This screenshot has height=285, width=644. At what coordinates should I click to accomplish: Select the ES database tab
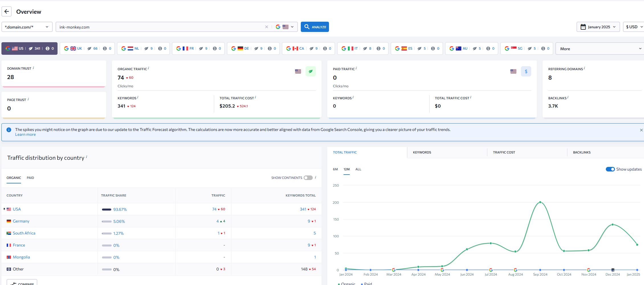tap(417, 48)
